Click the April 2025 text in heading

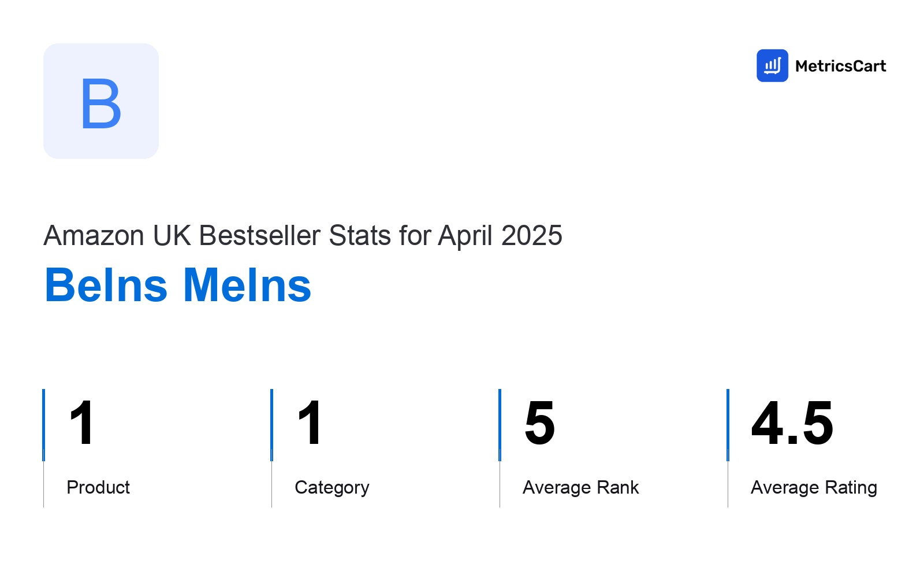click(x=500, y=236)
